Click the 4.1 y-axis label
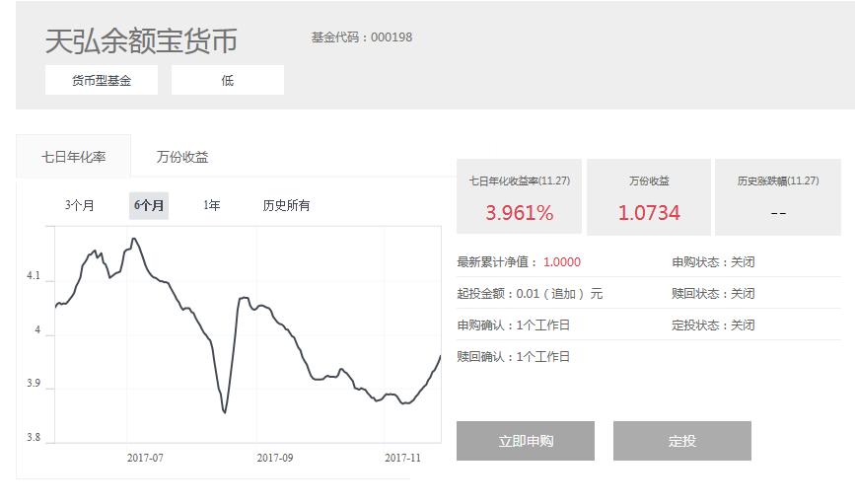The image size is (855, 504). 34,276
